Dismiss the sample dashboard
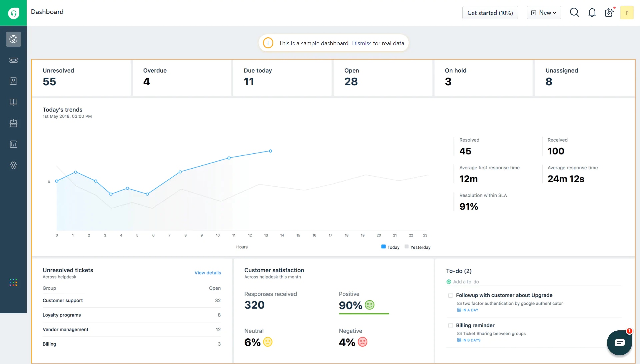 pyautogui.click(x=362, y=43)
